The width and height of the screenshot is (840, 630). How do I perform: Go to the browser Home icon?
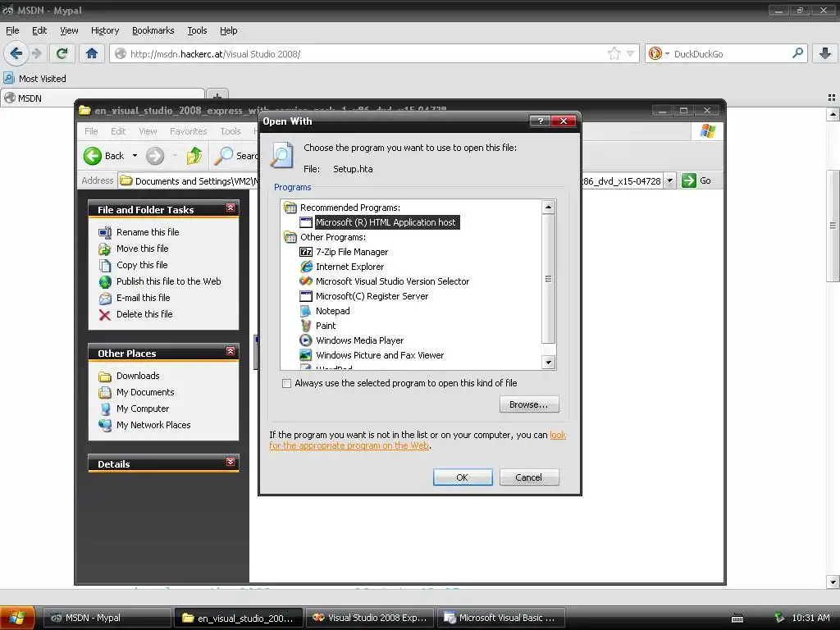[x=92, y=53]
